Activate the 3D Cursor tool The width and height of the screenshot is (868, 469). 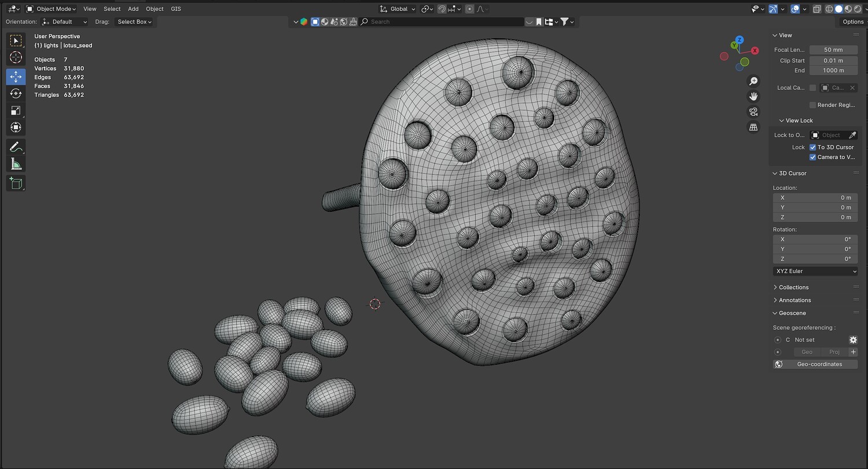(16, 57)
